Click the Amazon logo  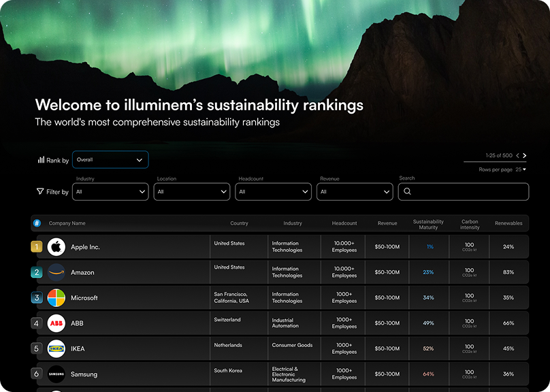(56, 272)
